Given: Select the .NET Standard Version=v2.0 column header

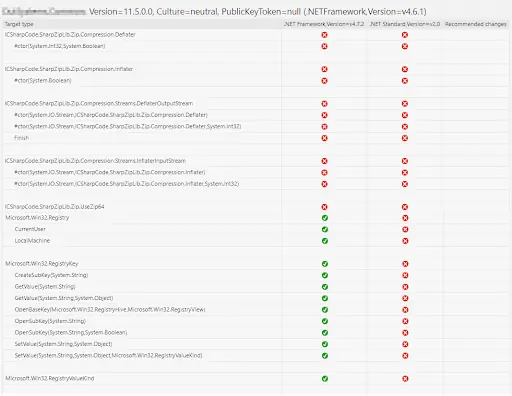Looking at the screenshot, I should pos(405,24).
